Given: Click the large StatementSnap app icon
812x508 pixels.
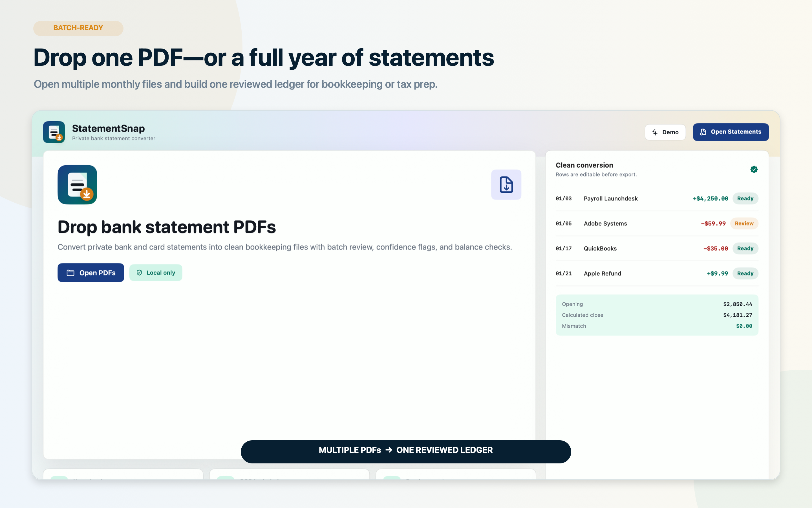Looking at the screenshot, I should tap(77, 185).
